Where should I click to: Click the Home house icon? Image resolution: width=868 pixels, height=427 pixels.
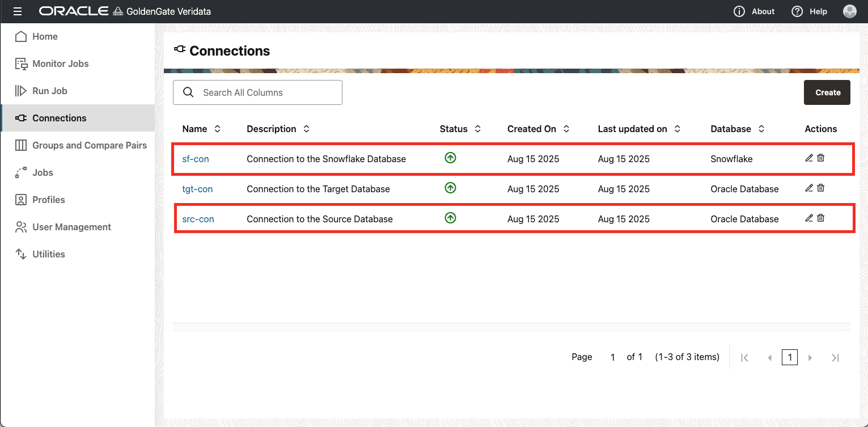21,36
